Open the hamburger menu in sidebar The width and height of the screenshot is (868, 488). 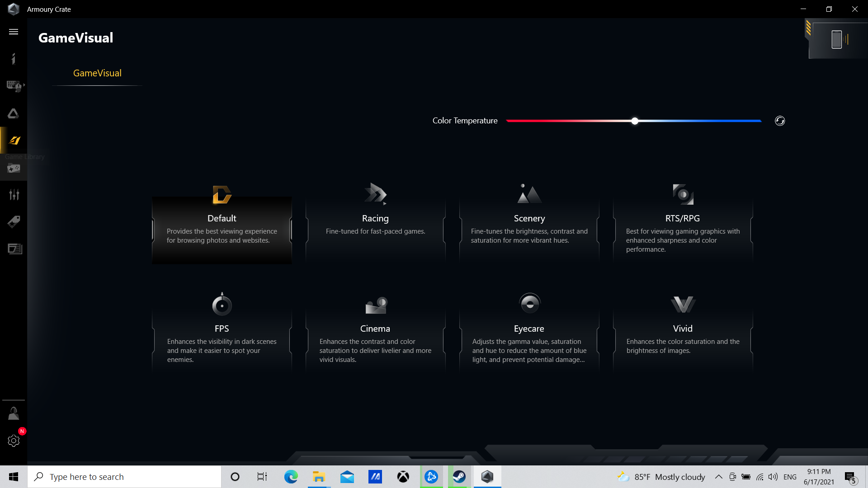point(14,32)
